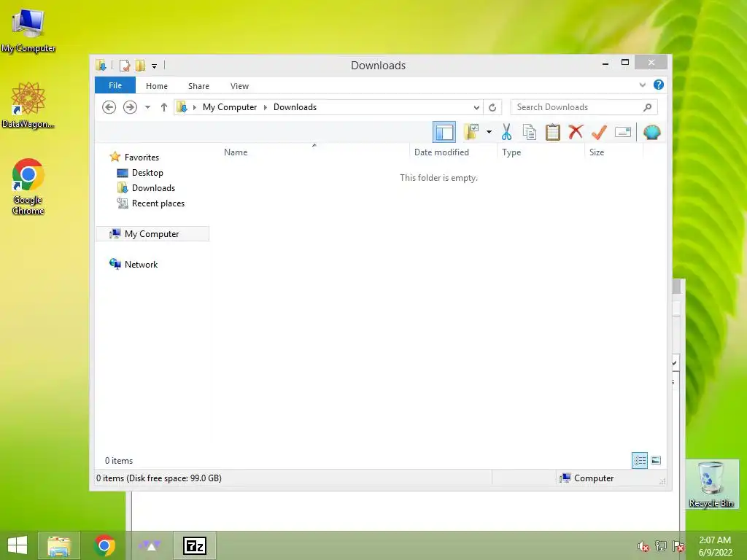Click the Classic Shell settings shell icon
The width and height of the screenshot is (747, 560).
651,132
